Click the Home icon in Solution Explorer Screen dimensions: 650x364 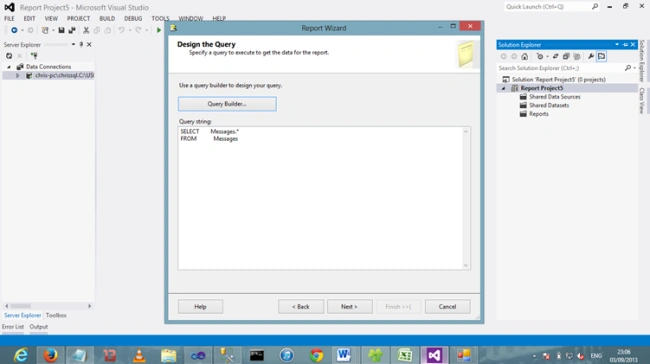(x=525, y=56)
